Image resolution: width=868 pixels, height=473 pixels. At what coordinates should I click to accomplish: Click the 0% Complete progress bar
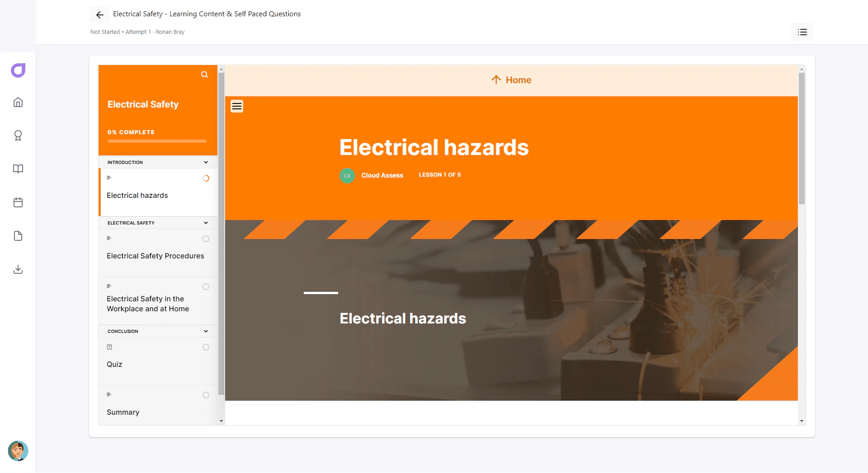[156, 141]
